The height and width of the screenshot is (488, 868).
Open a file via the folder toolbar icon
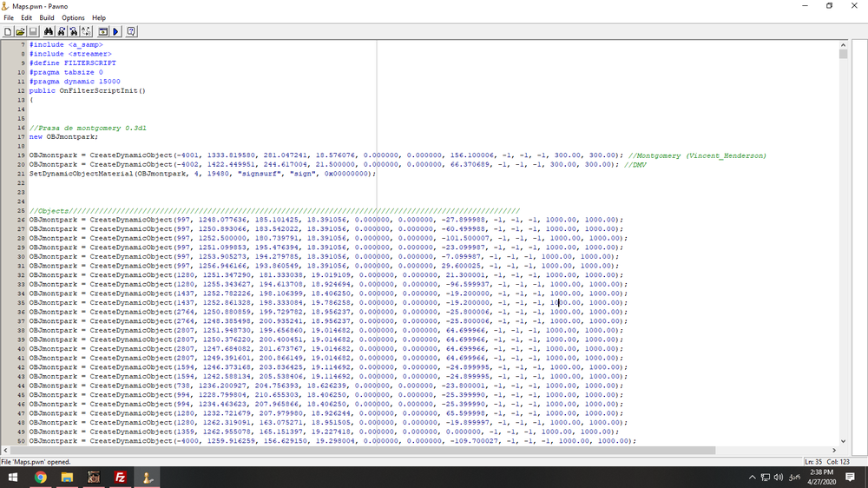(20, 31)
